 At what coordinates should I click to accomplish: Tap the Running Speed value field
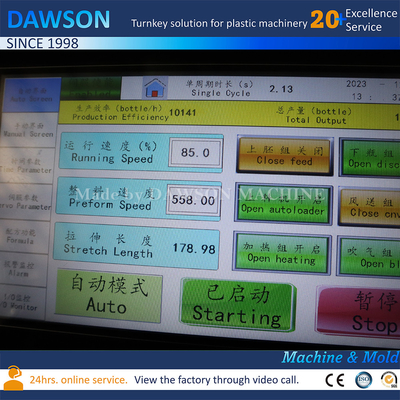click(x=195, y=153)
